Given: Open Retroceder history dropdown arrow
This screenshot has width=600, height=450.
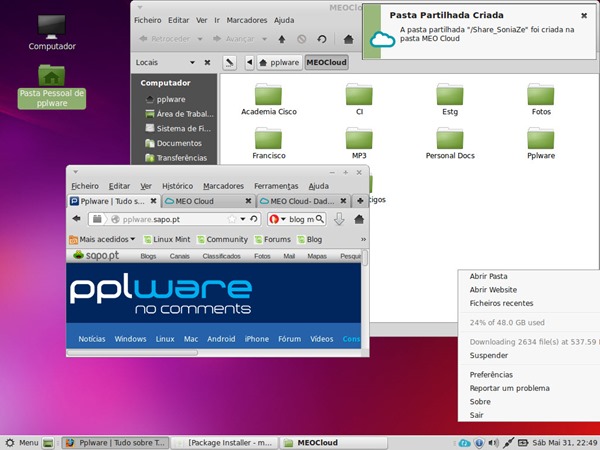Looking at the screenshot, I should tap(200, 39).
